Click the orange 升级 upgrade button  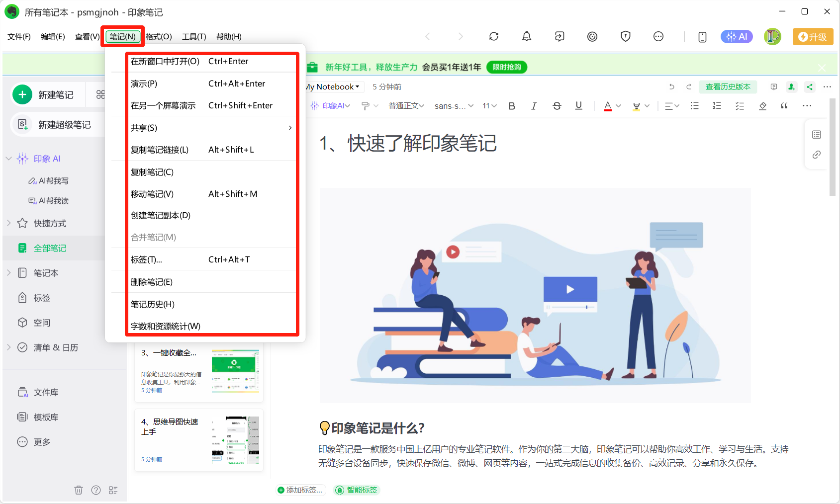(x=813, y=37)
